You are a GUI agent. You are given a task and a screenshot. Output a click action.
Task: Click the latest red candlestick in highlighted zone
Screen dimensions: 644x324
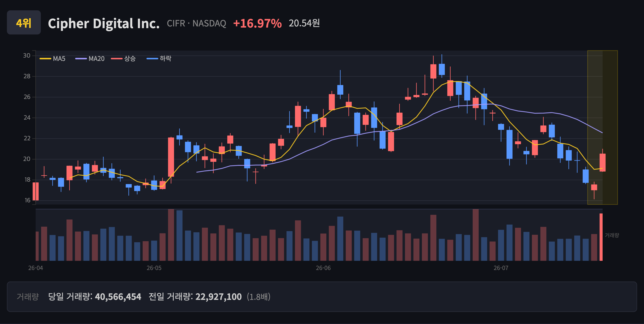pyautogui.click(x=602, y=163)
